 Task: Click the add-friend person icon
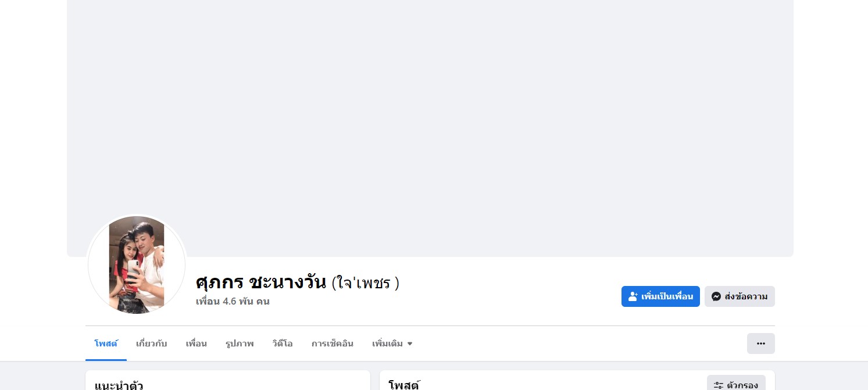click(x=633, y=296)
